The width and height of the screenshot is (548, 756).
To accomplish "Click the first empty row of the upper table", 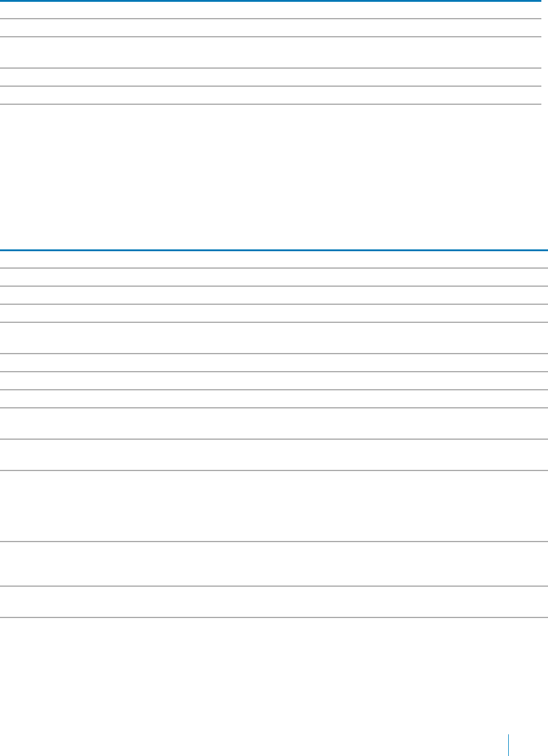I will coord(270,10).
